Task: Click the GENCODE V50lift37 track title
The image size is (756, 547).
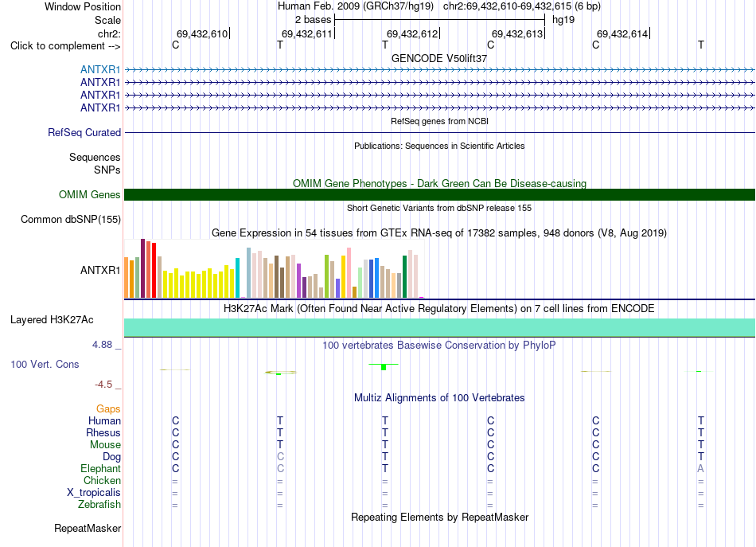Action: coord(439,58)
